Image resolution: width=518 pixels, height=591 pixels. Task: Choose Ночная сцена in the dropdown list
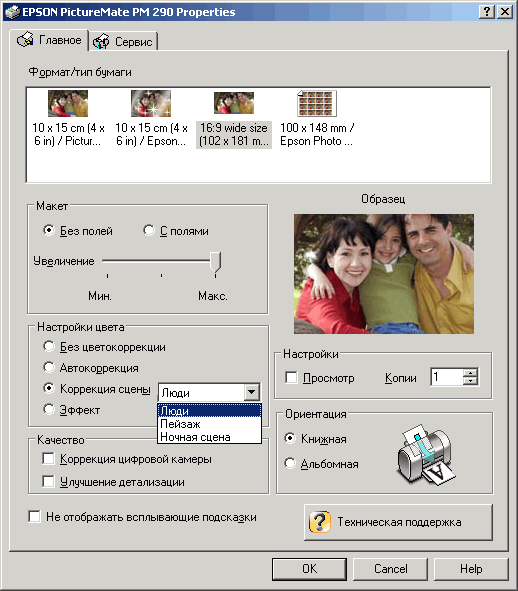[x=209, y=437]
